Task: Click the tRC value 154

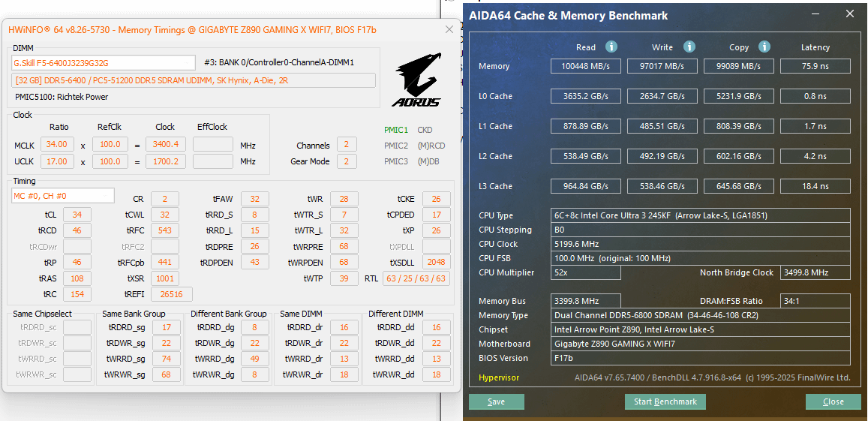Action: pos(77,293)
